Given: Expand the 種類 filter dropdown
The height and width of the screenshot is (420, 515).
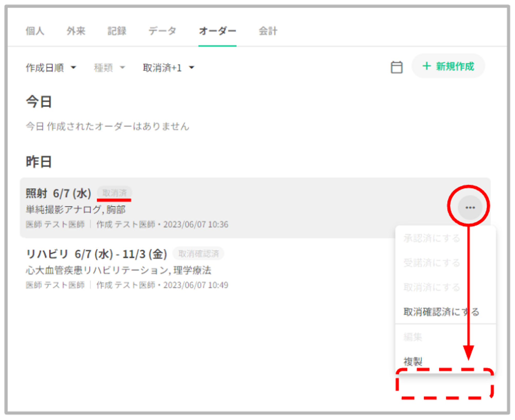Looking at the screenshot, I should [x=109, y=68].
